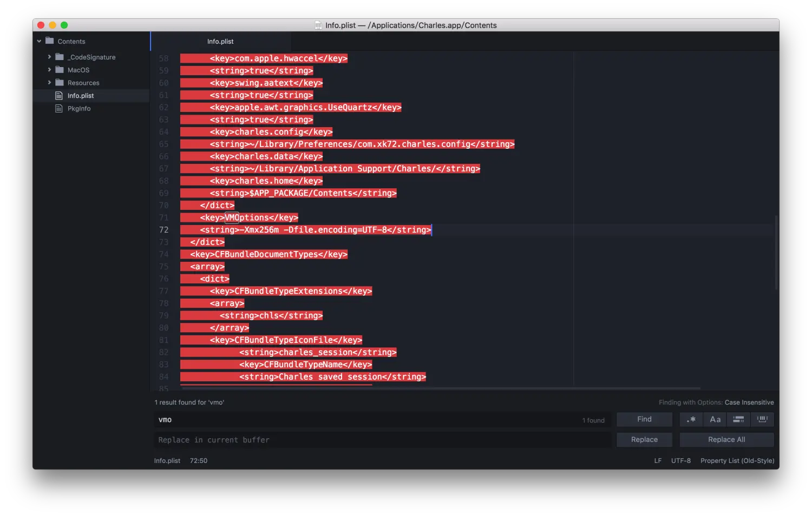Click the 'apple.awt.graphics.UseQuartz' key line
The width and height of the screenshot is (812, 516).
click(x=306, y=107)
